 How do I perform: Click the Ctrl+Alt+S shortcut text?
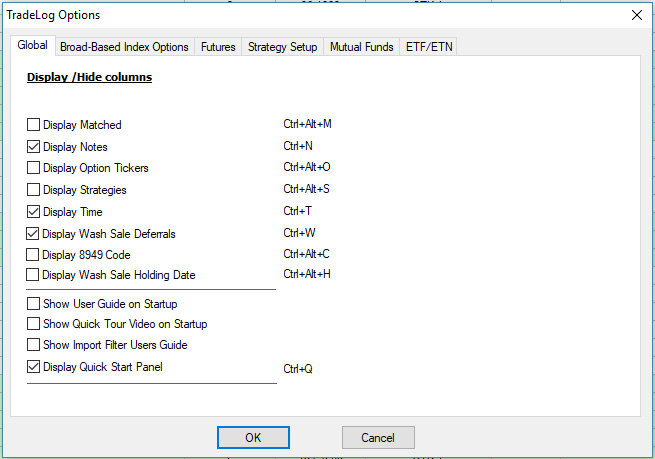click(x=306, y=189)
